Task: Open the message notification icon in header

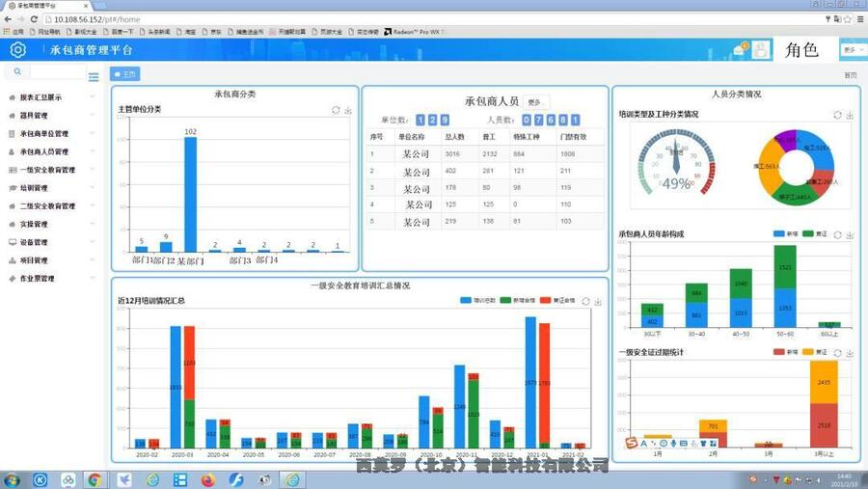Action: [740, 50]
